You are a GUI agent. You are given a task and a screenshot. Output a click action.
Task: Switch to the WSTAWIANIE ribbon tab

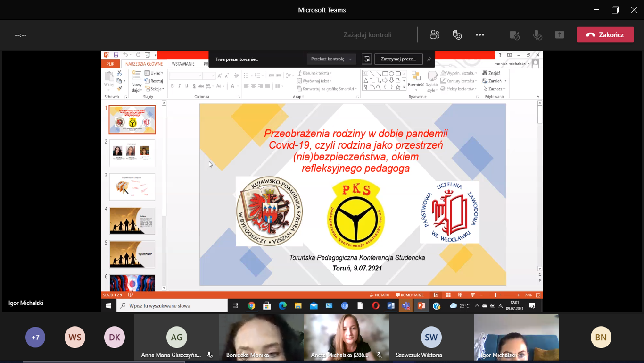tap(183, 64)
